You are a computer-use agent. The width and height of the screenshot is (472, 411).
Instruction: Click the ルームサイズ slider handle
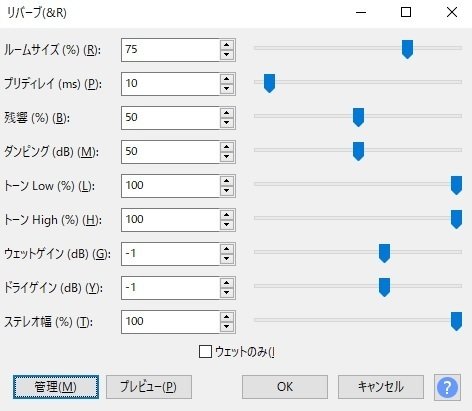point(407,49)
